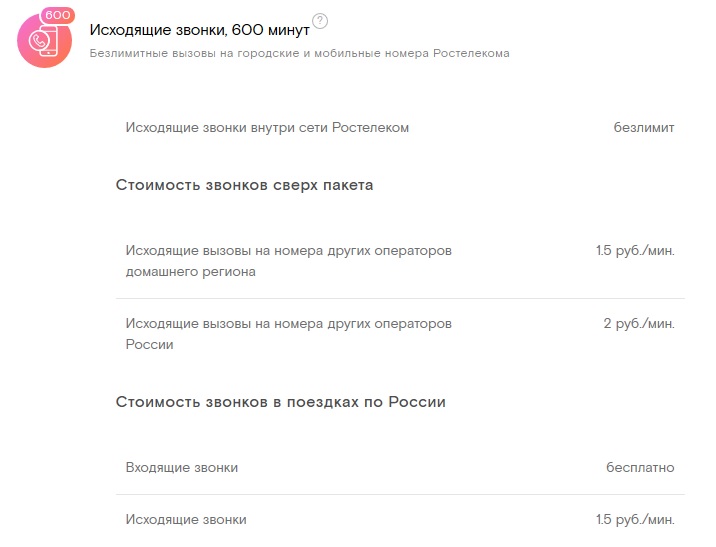The height and width of the screenshot is (547, 716).
Task: Select calls to other operators of России row
Action: coord(288,334)
